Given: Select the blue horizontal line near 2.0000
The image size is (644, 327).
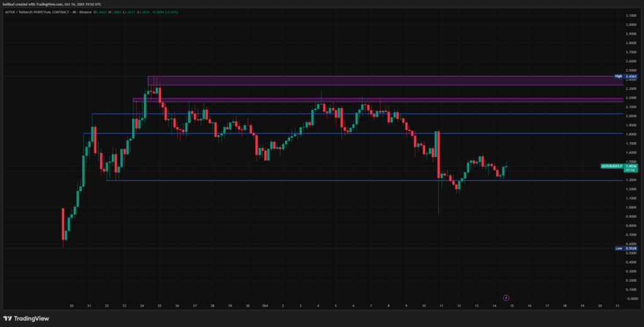Looking at the screenshot, I should click(377, 114).
